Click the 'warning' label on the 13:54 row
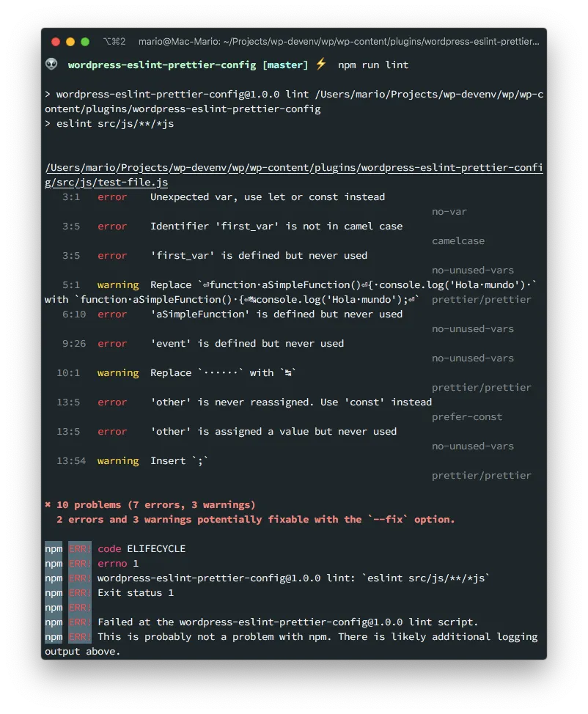 point(118,461)
